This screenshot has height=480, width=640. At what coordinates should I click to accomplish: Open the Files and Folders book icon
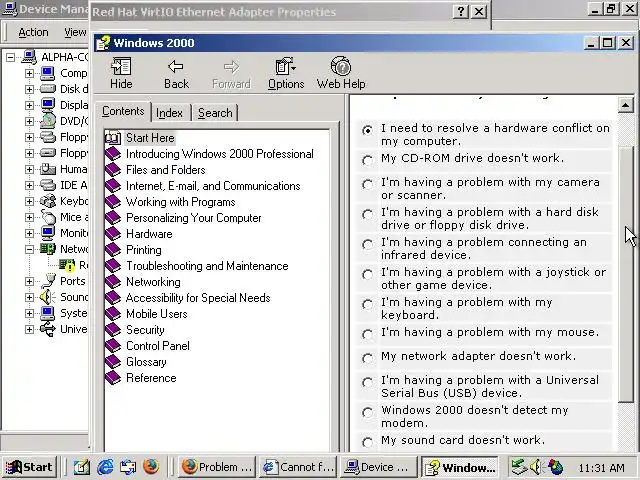point(113,170)
